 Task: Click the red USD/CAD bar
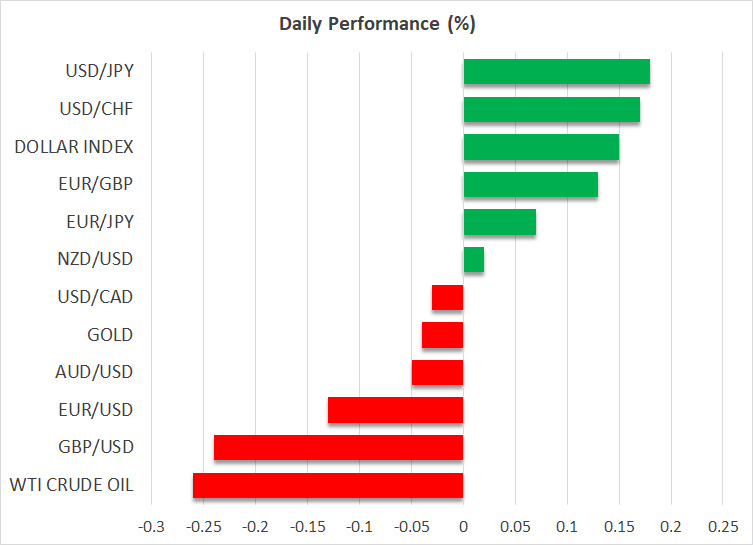pyautogui.click(x=447, y=298)
